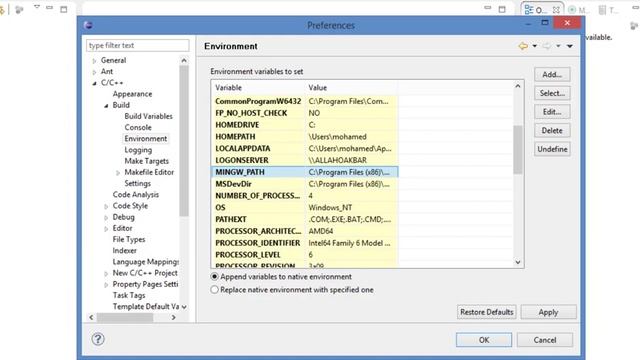640x360 pixels.
Task: Click the tree horizontal scrollbar thumb
Action: (125, 317)
